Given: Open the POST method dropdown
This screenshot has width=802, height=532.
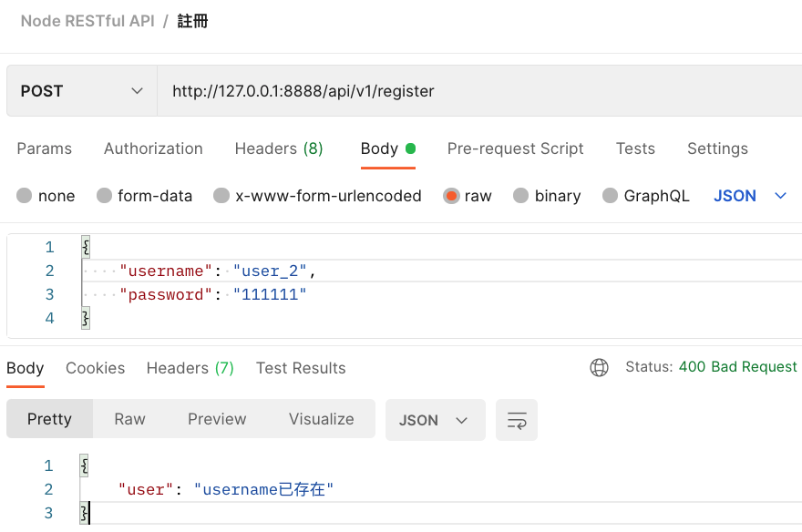Looking at the screenshot, I should point(82,91).
